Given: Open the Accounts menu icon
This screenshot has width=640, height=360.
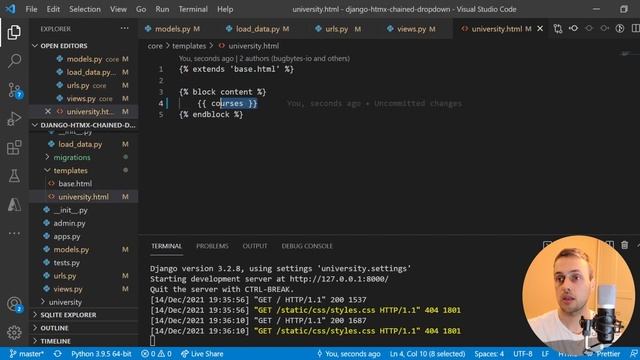Looking at the screenshot, I should click(14, 304).
